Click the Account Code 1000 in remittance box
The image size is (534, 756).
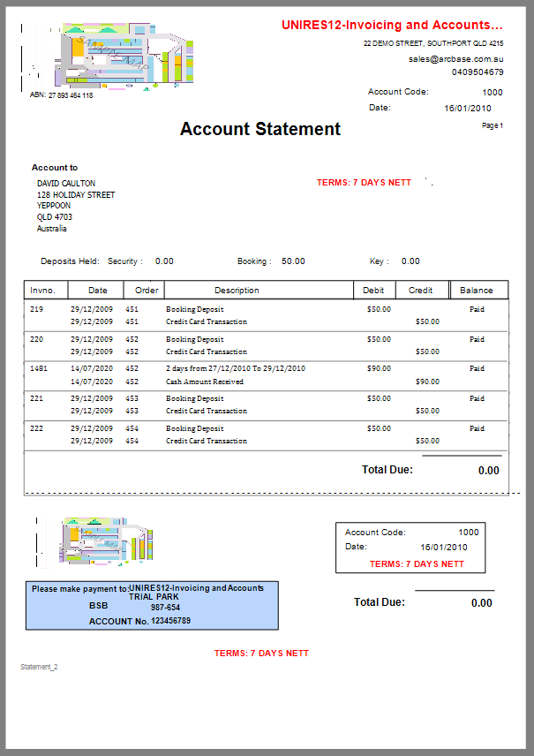(x=468, y=533)
